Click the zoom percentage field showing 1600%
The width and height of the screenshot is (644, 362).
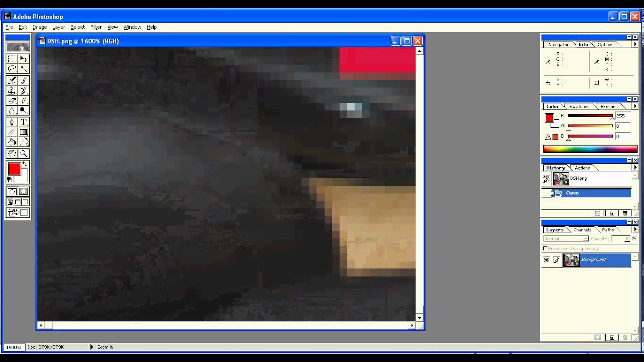[x=14, y=347]
